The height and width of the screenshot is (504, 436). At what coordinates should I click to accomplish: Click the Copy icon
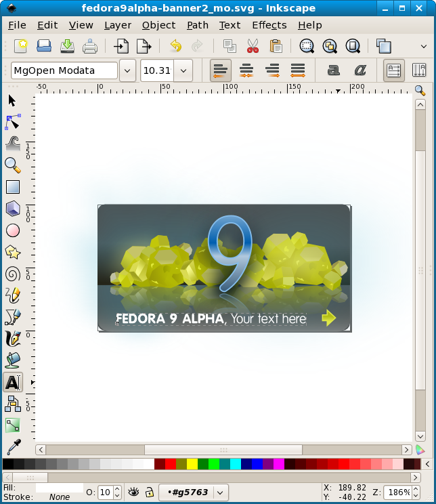230,46
